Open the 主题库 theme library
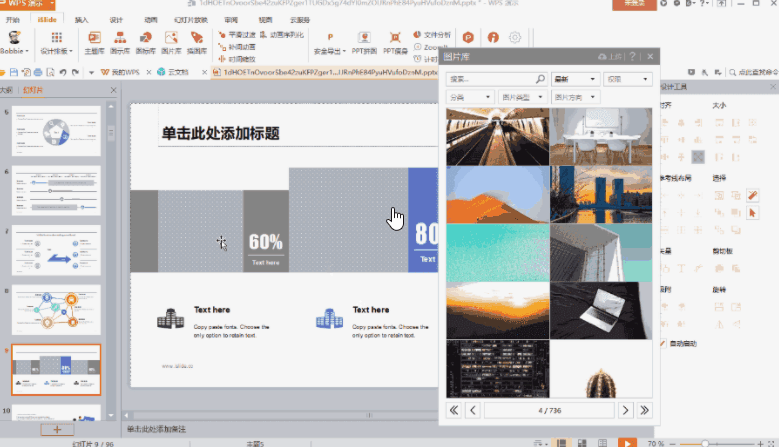The image size is (779, 447). (94, 42)
